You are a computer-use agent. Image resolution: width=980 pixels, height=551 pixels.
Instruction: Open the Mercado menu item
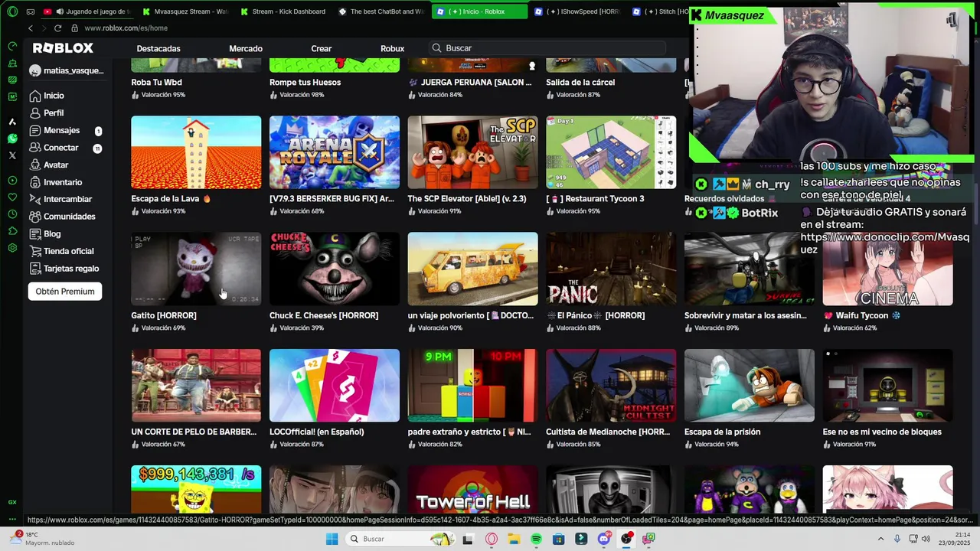tap(246, 48)
